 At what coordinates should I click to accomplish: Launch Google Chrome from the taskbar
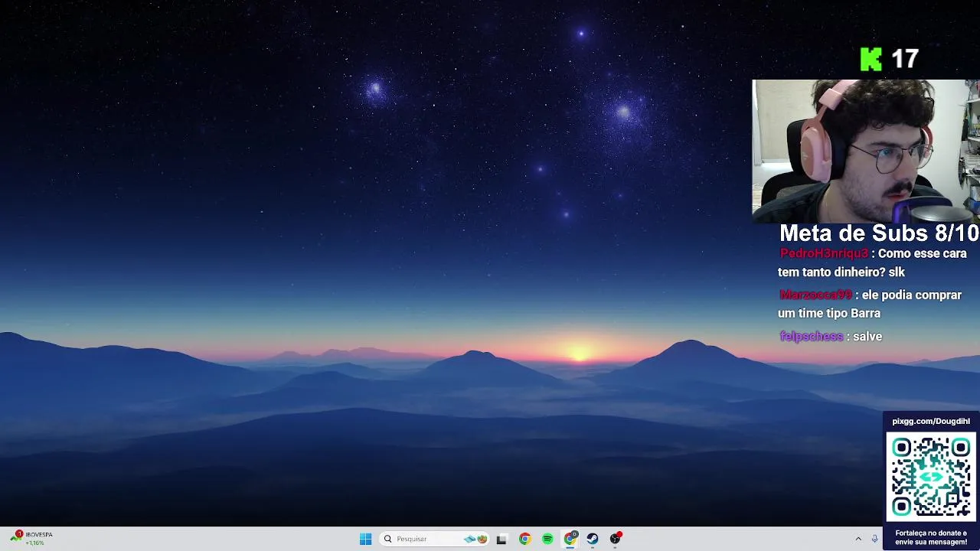click(524, 539)
